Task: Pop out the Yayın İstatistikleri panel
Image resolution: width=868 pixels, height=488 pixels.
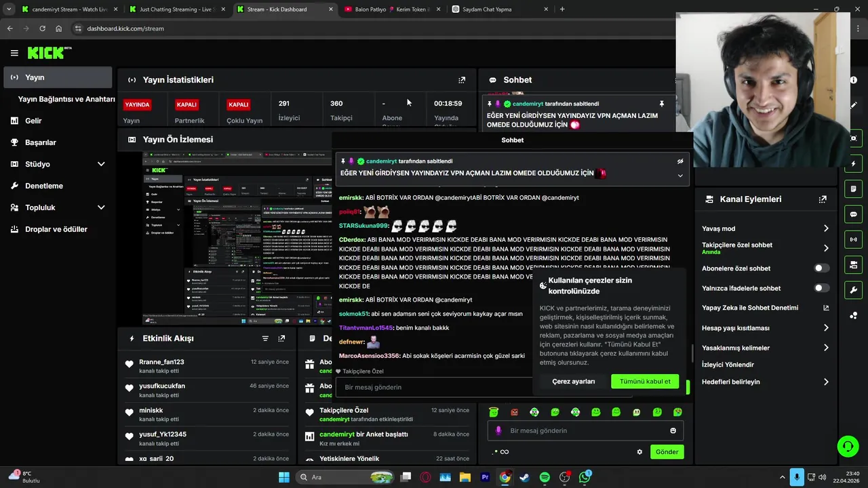Action: (462, 80)
